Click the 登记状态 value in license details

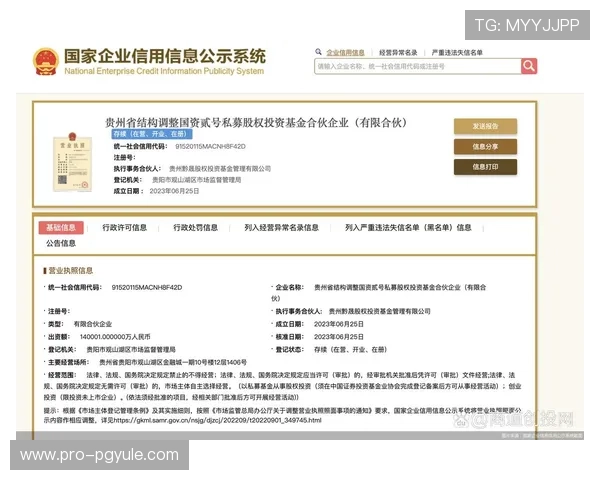pos(351,349)
